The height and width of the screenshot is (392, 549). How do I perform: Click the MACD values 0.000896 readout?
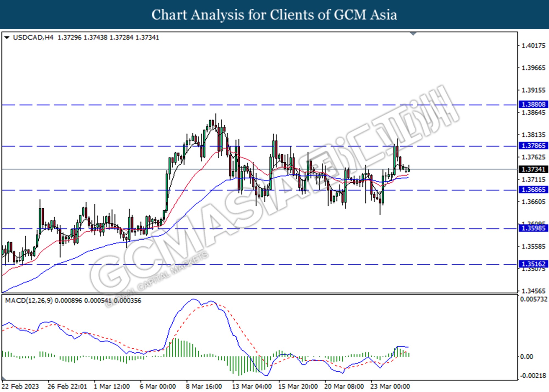pyautogui.click(x=98, y=301)
